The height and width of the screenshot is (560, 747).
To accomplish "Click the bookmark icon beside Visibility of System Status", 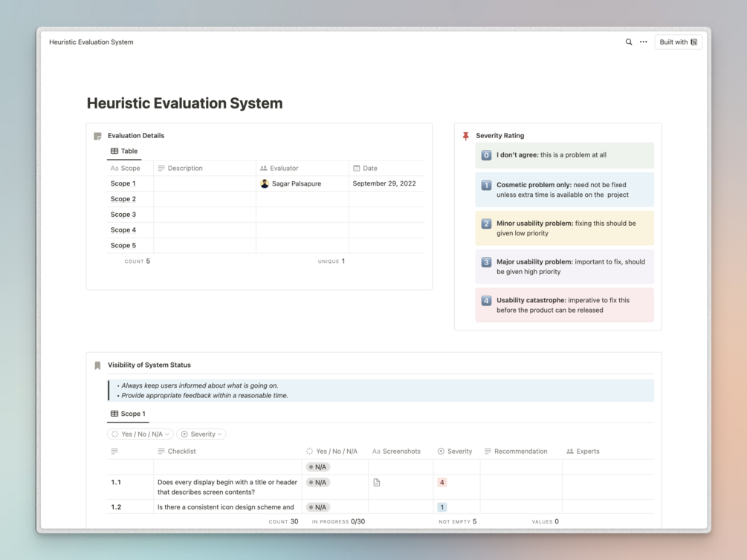I will click(x=97, y=365).
